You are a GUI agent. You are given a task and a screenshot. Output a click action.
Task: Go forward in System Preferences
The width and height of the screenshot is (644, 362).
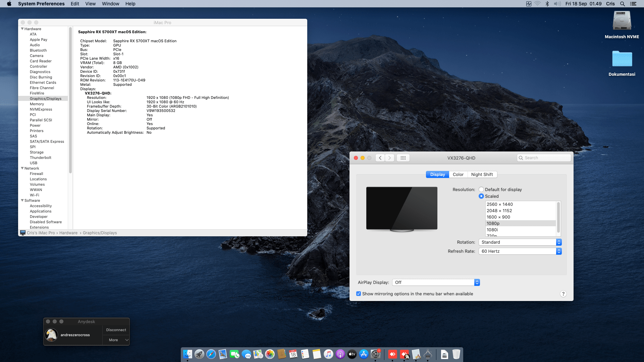[389, 158]
